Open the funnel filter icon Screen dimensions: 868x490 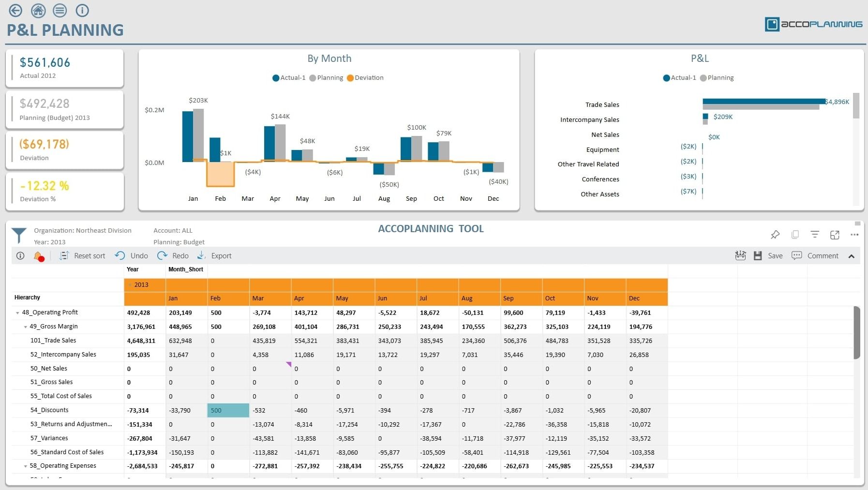click(x=19, y=236)
